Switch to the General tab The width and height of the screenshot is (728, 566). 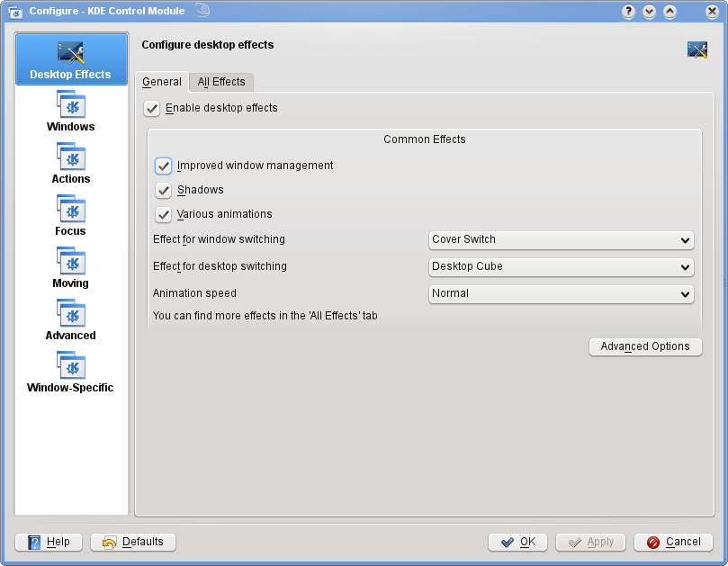point(162,82)
